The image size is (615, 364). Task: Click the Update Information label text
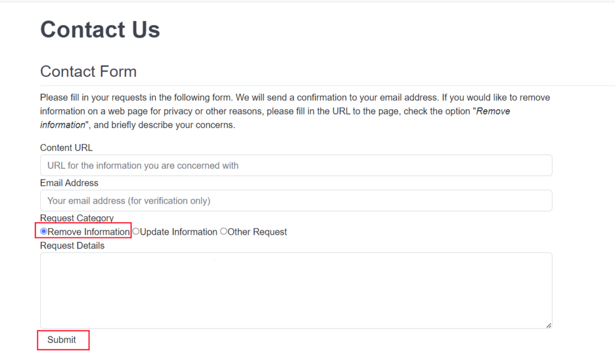(178, 231)
